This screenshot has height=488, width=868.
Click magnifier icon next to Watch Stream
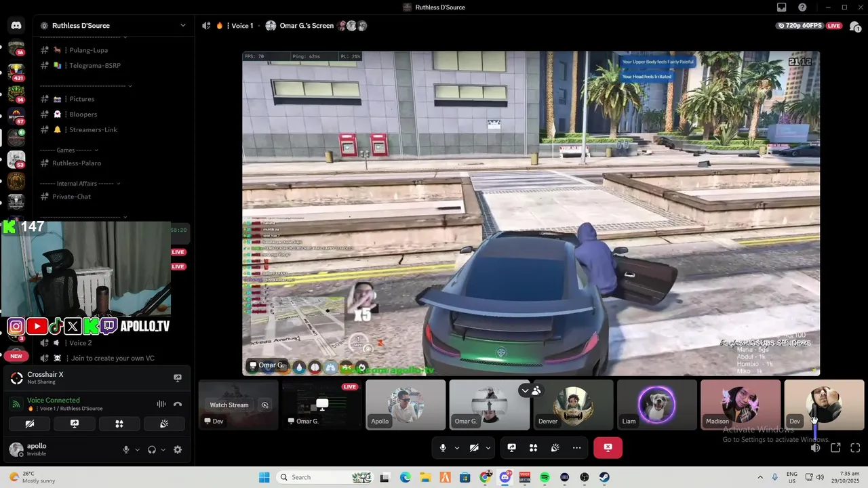265,405
